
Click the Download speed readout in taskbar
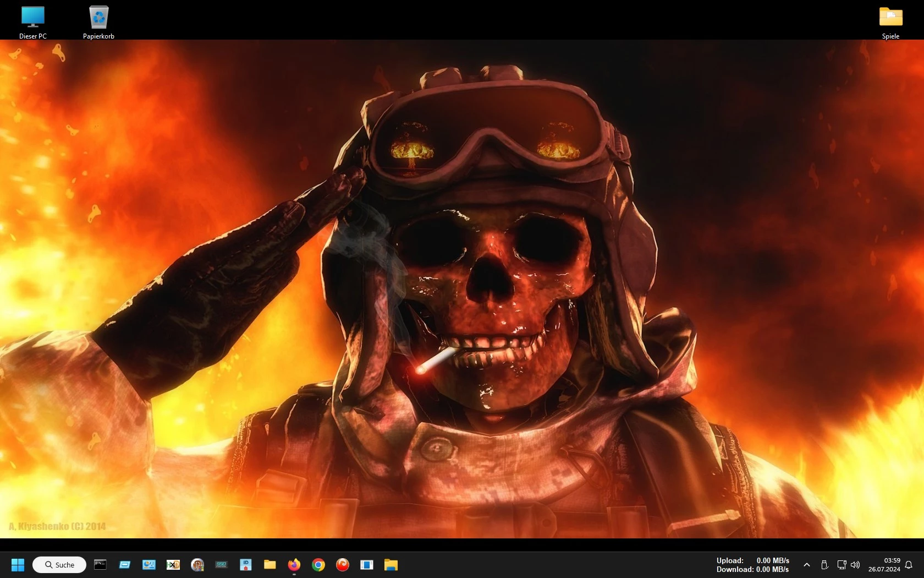tap(753, 569)
